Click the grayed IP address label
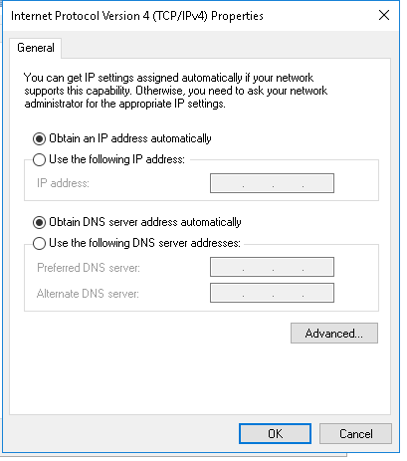Image resolution: width=407 pixels, height=461 pixels. pyautogui.click(x=63, y=183)
